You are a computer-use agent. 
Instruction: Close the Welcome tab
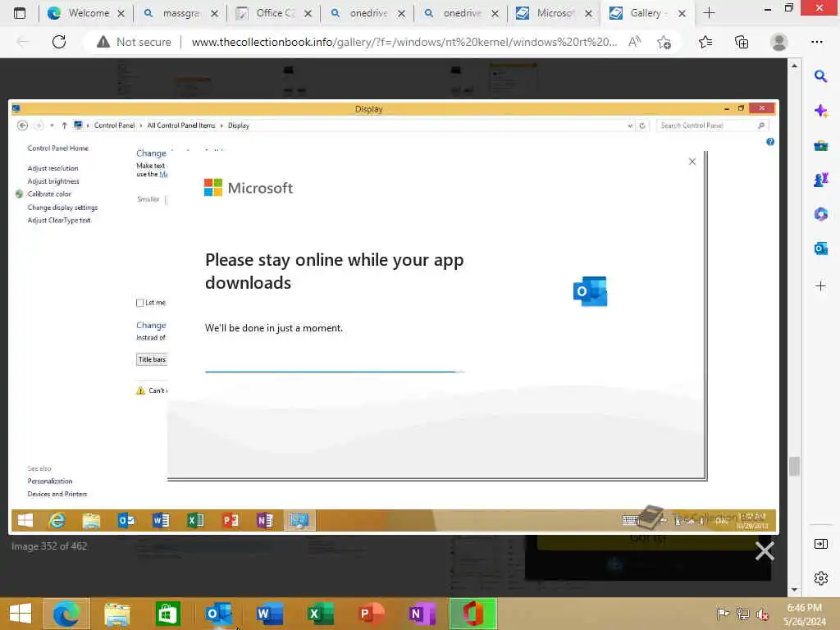point(121,13)
